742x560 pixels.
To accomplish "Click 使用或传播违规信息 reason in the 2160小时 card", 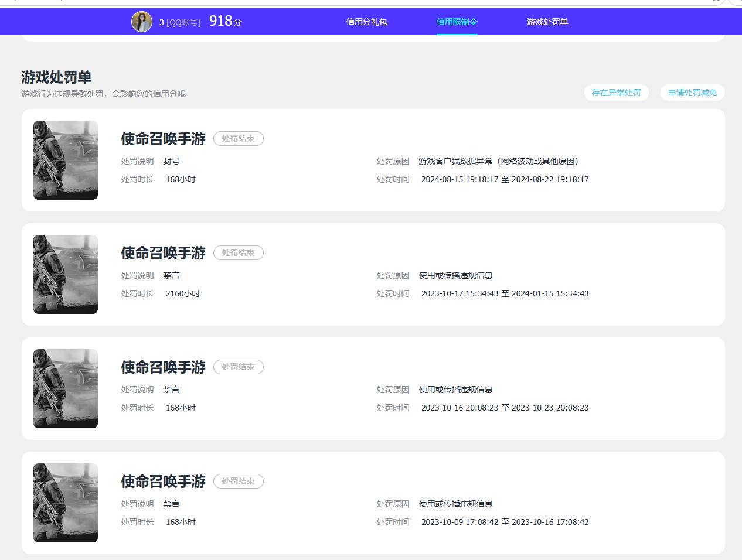I will coord(455,275).
